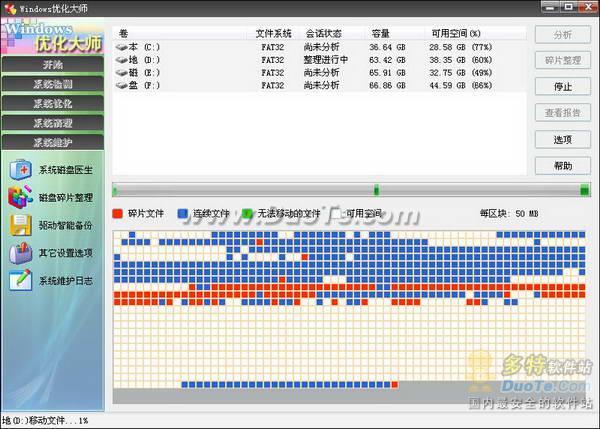This screenshot has width=600, height=429.
Task: Open 系统磁盘医生 tool icon
Action: tap(21, 170)
